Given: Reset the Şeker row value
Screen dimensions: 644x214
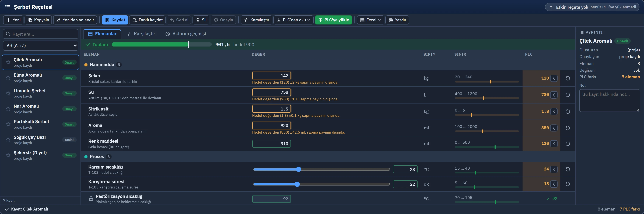Looking at the screenshot, I should (568, 78).
